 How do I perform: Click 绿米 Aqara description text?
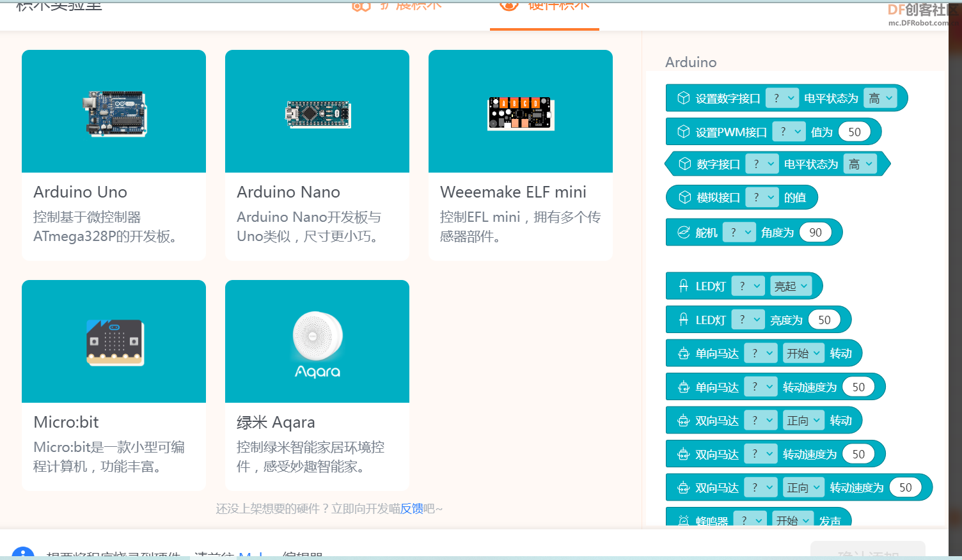click(310, 456)
